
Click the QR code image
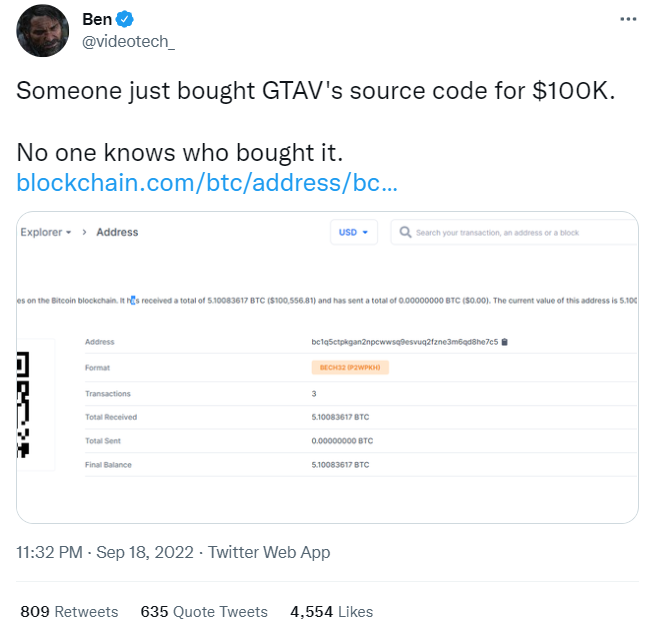click(23, 405)
